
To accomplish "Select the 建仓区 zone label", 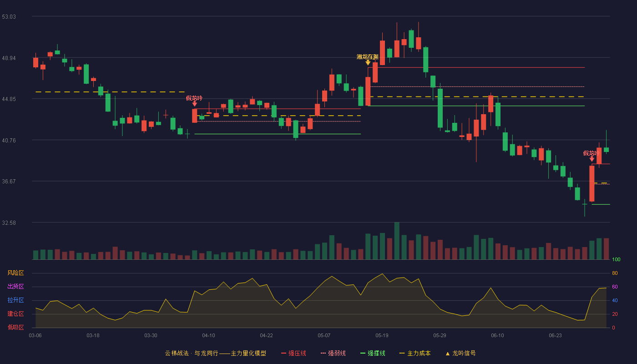I will 15,314.
